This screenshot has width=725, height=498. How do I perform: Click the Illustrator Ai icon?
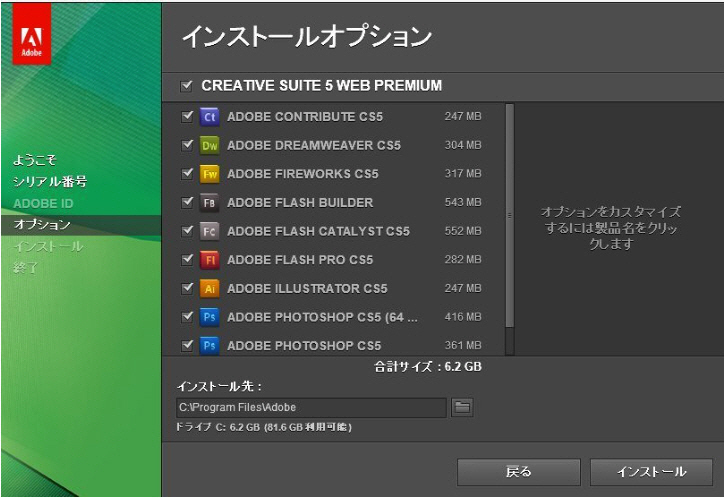pyautogui.click(x=209, y=289)
